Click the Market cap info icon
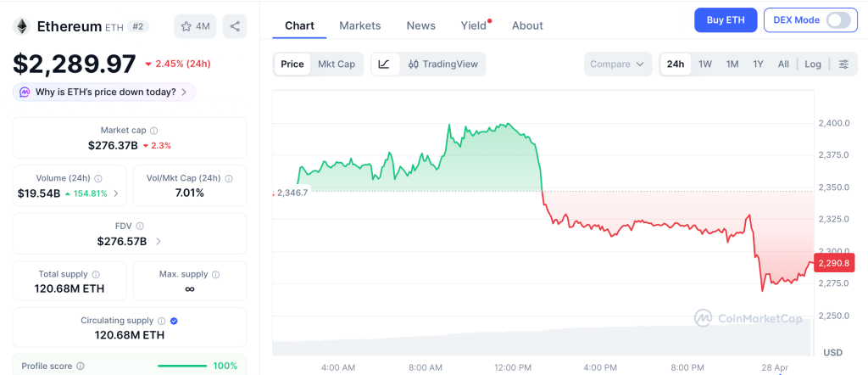The height and width of the screenshot is (375, 868). tap(154, 131)
